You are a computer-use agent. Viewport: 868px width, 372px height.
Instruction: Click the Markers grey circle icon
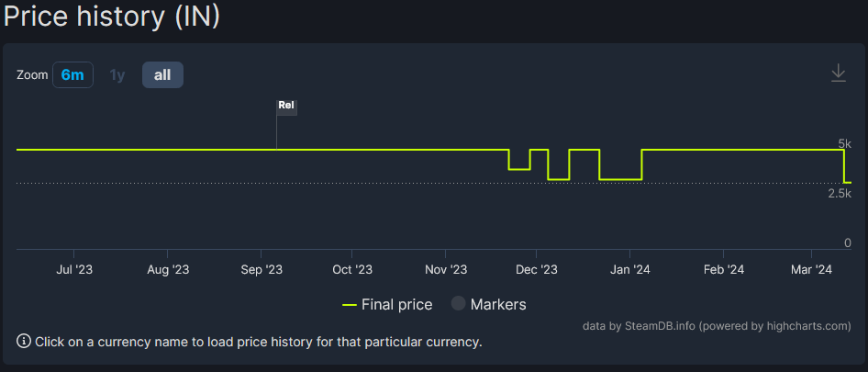click(x=458, y=304)
